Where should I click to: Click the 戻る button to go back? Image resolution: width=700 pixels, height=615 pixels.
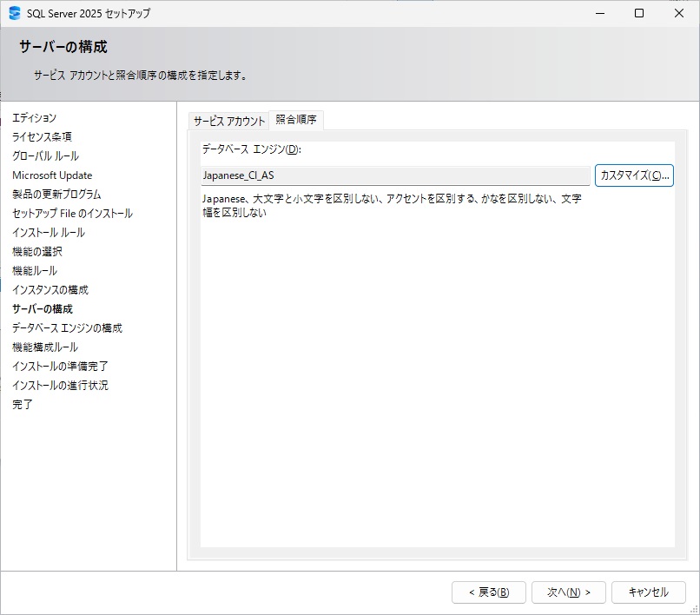[x=488, y=592]
